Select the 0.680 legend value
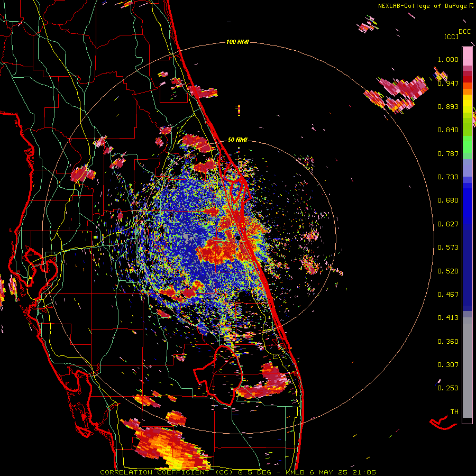This screenshot has width=476, height=476. (x=448, y=200)
